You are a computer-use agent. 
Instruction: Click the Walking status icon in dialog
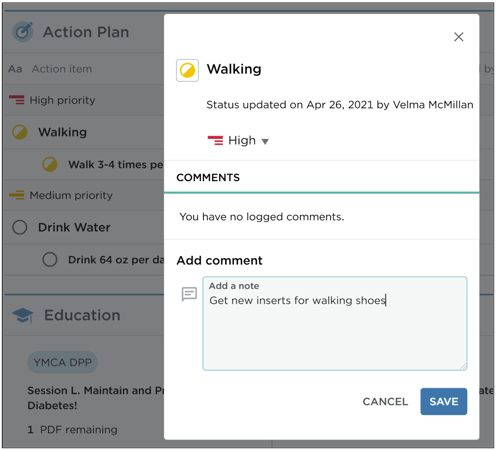pyautogui.click(x=187, y=70)
